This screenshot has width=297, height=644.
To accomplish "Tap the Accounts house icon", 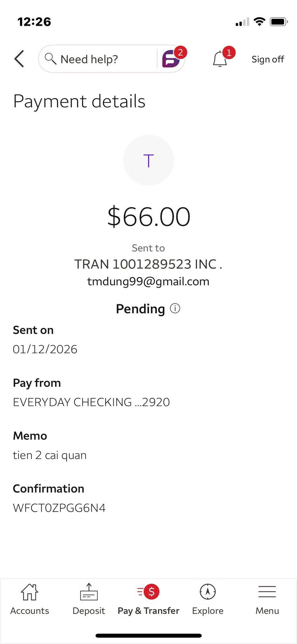I will [x=30, y=592].
